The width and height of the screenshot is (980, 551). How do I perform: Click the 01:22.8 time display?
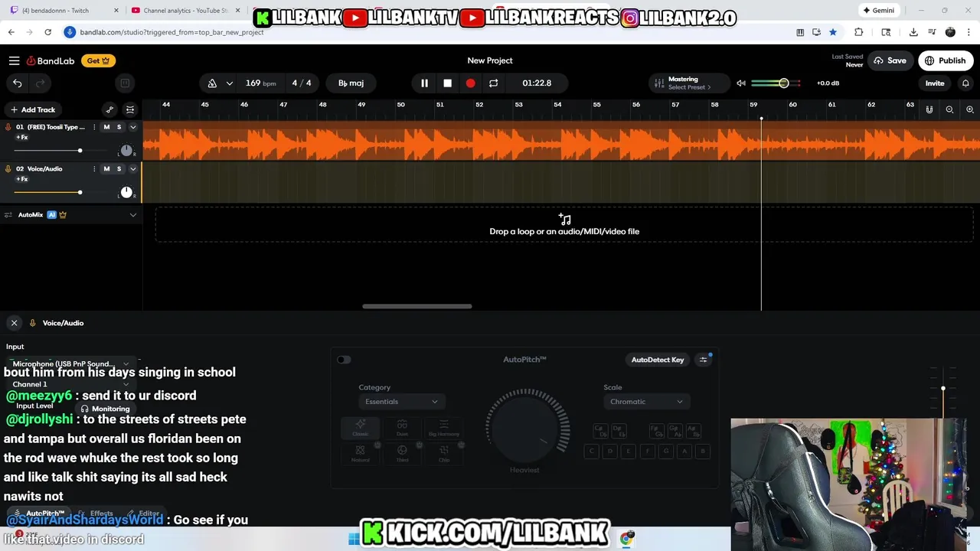tap(536, 83)
